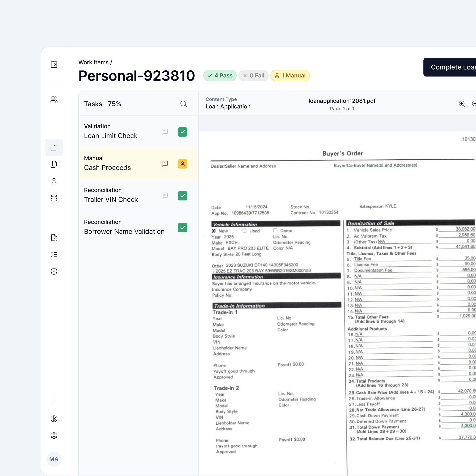Click the loanapplication12081.pdf file name
Screen dimensions: 476x476
[x=342, y=101]
